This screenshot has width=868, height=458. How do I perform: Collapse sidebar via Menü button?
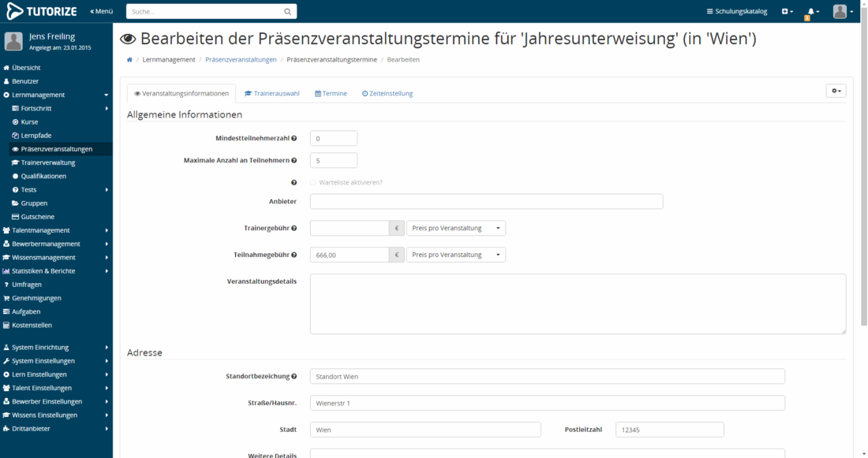pyautogui.click(x=101, y=12)
